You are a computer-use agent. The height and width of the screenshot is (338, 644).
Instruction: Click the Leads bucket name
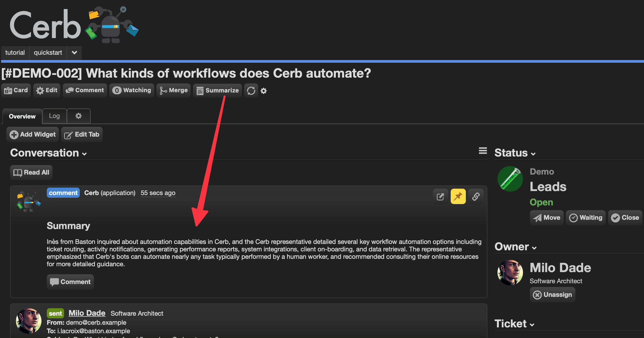tap(548, 187)
